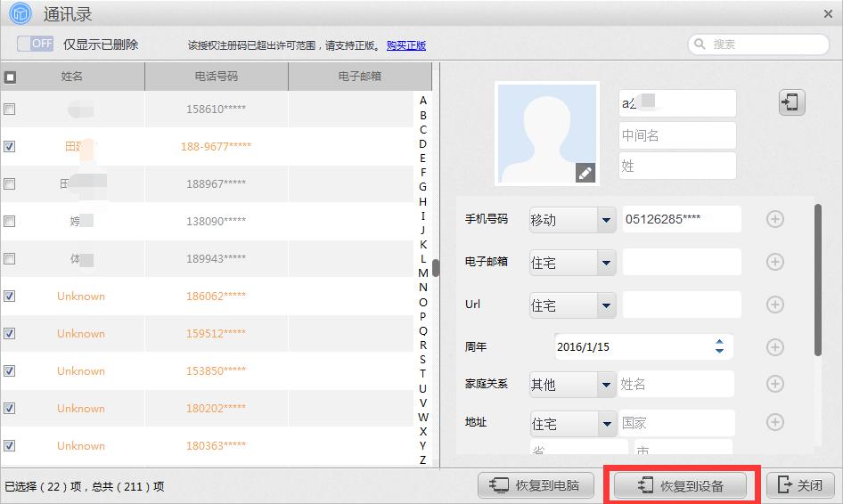This screenshot has width=843, height=504.
Task: Add another email with plus icon
Action: pyautogui.click(x=774, y=262)
